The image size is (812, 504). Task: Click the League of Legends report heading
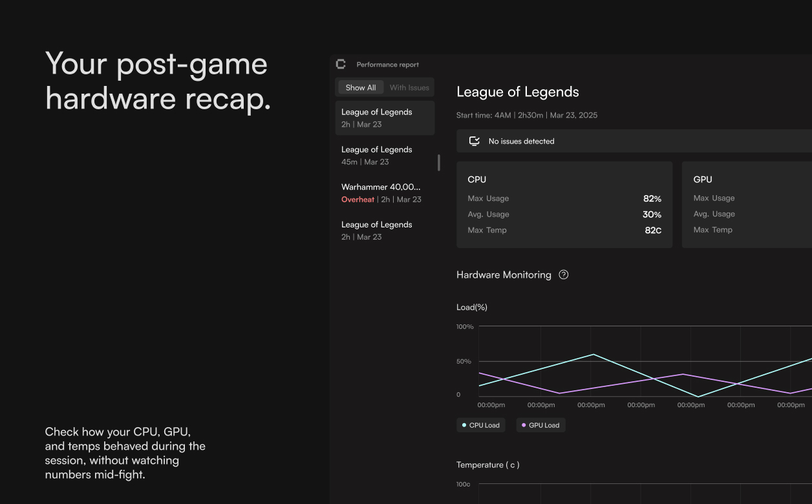[x=518, y=92]
